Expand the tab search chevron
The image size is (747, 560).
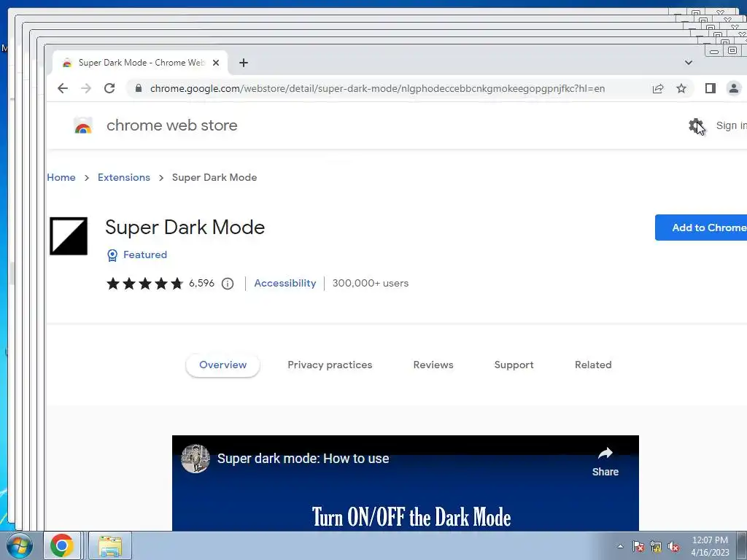tap(689, 63)
